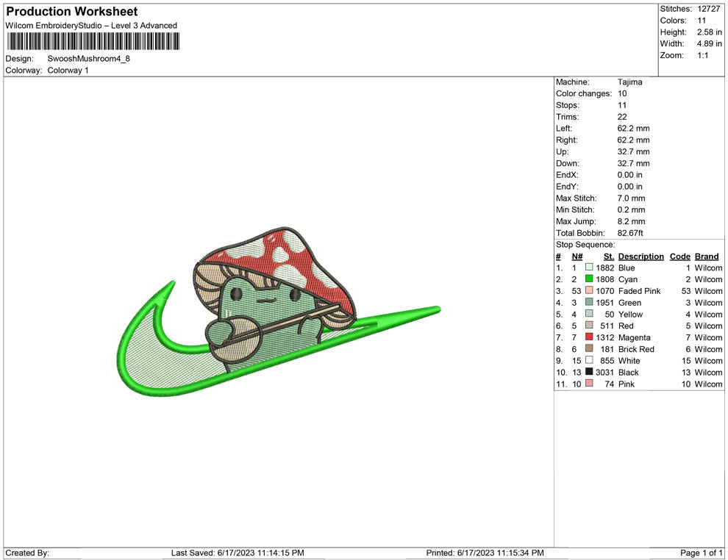Screen dimensions: 728x560
Task: Click the 'Page 1 of 1' footer
Action: coord(701,553)
